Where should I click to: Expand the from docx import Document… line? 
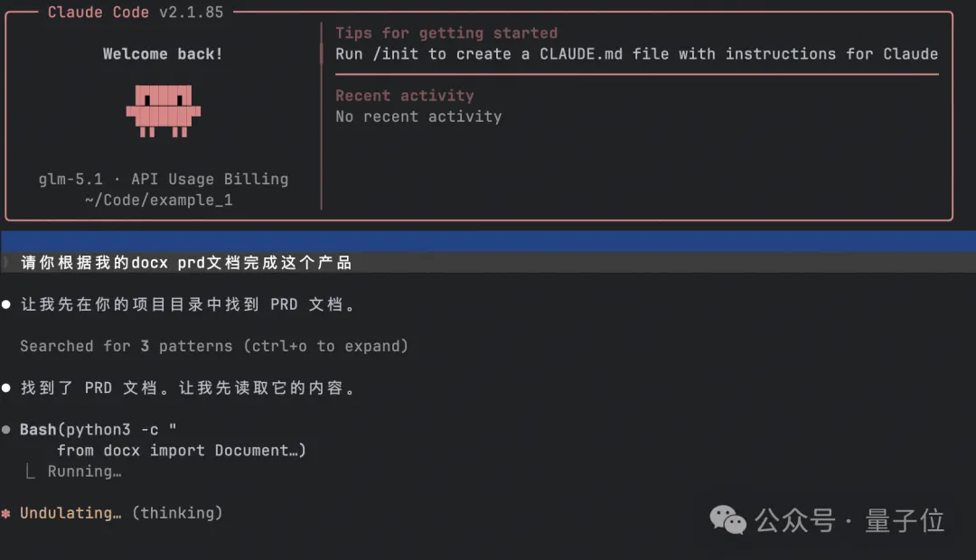coord(181,451)
